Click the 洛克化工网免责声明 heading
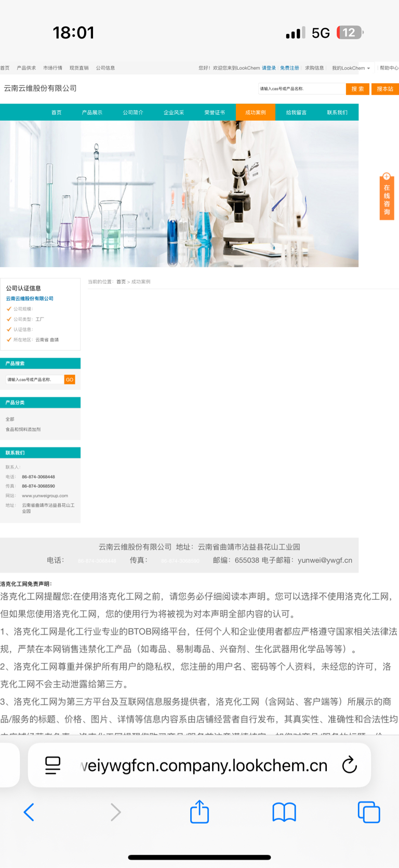 (x=26, y=584)
